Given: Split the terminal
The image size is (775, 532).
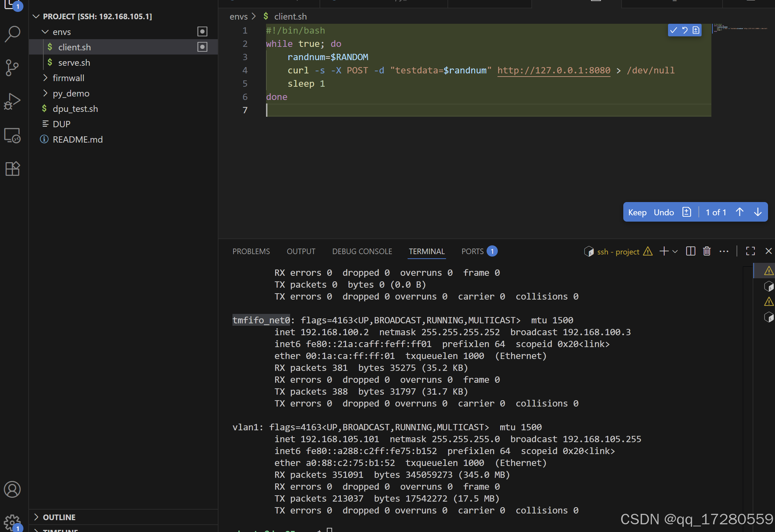Looking at the screenshot, I should (690, 251).
